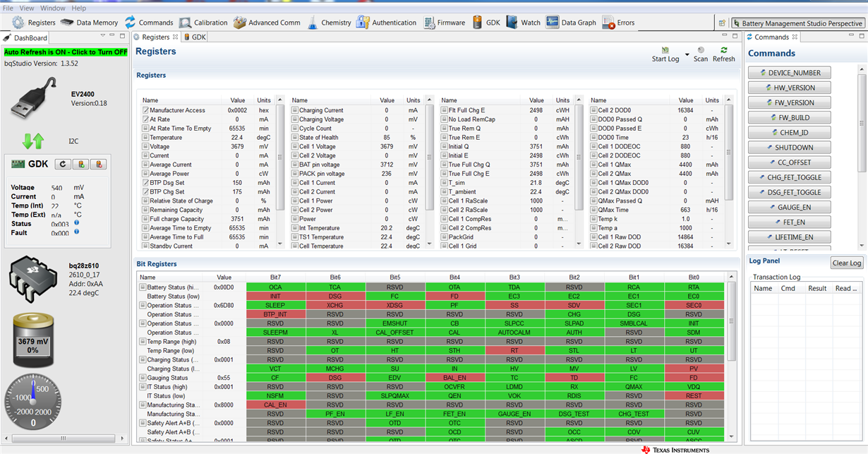
Task: Open the Help menu
Action: coord(79,8)
